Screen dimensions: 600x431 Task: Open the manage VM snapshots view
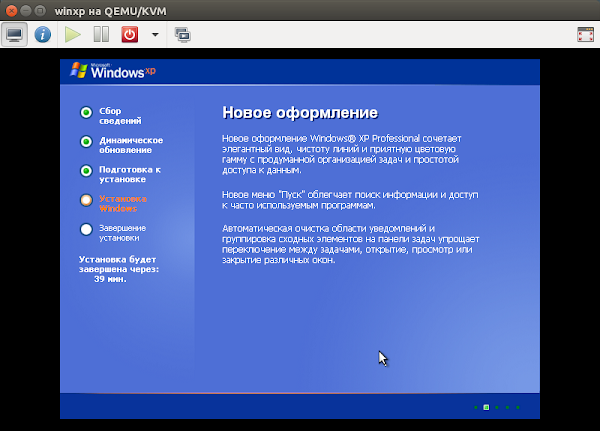(x=183, y=35)
